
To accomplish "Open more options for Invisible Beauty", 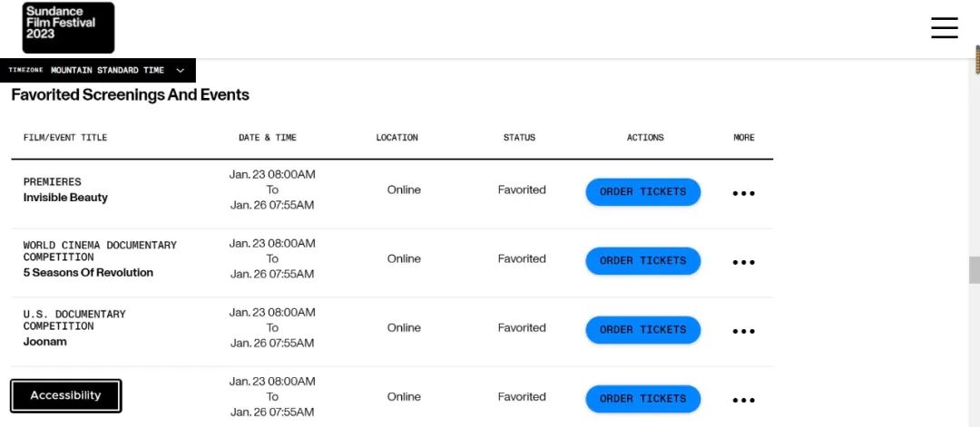I will pos(743,193).
